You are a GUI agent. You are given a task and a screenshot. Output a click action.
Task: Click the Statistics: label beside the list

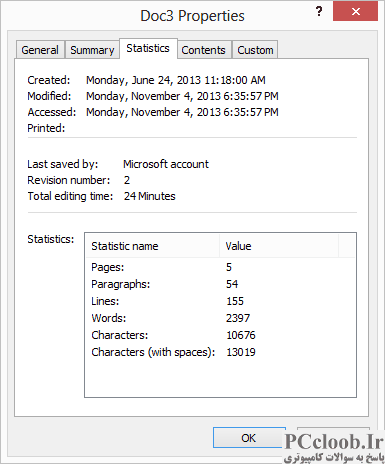click(51, 239)
